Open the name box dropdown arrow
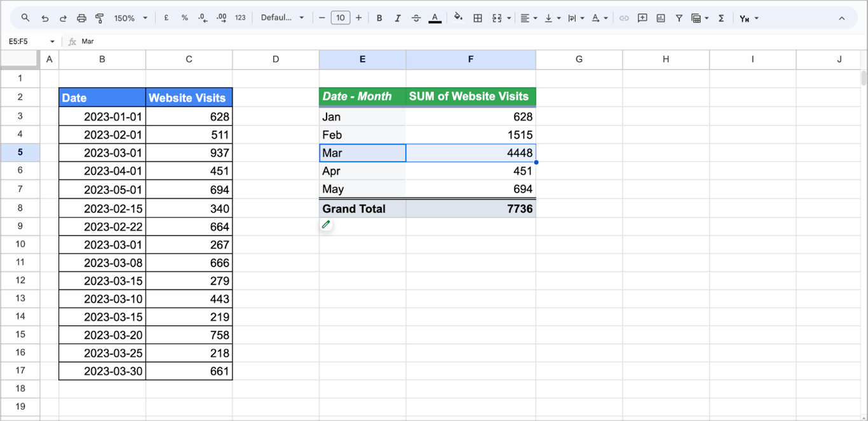This screenshot has width=868, height=421. [52, 41]
